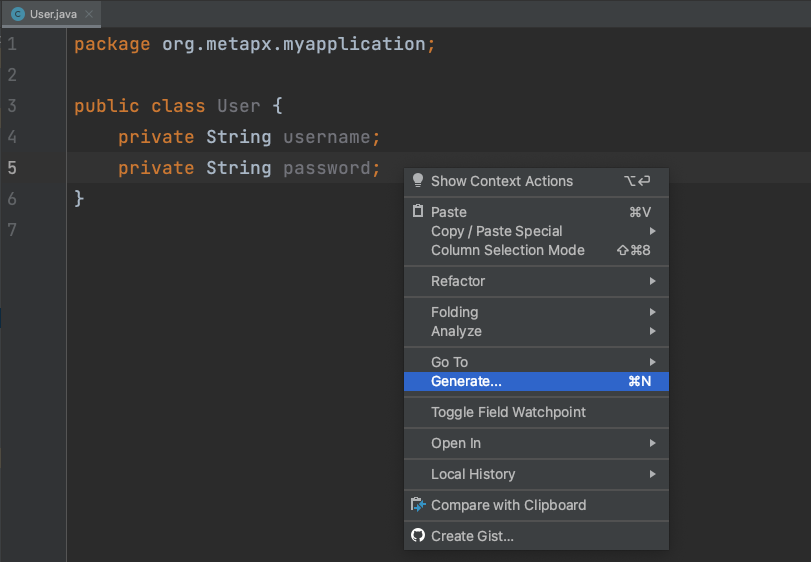Viewport: 811px width, 562px height.
Task: Open the Go To submenu
Action: click(536, 362)
